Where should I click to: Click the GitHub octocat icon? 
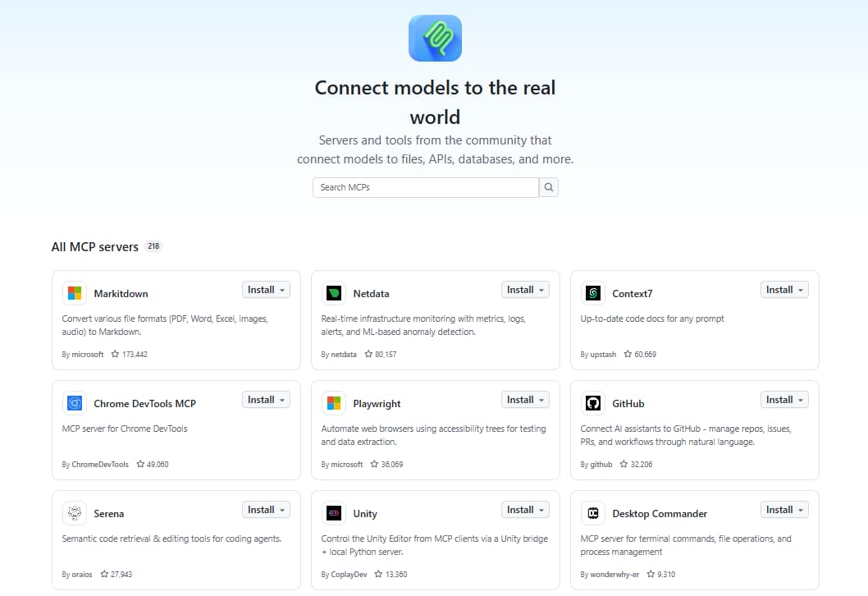pyautogui.click(x=593, y=403)
